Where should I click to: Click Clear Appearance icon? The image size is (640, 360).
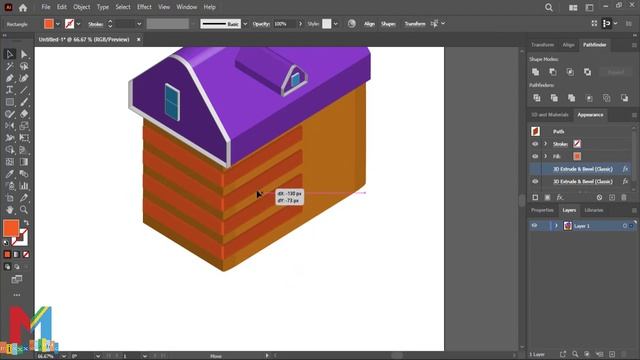[x=599, y=198]
